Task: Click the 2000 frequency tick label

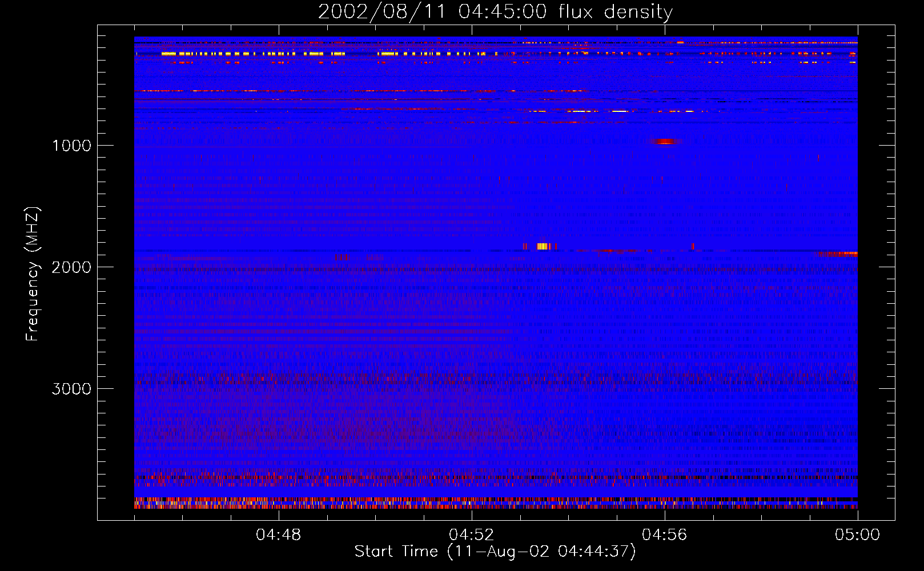Action: (71, 267)
